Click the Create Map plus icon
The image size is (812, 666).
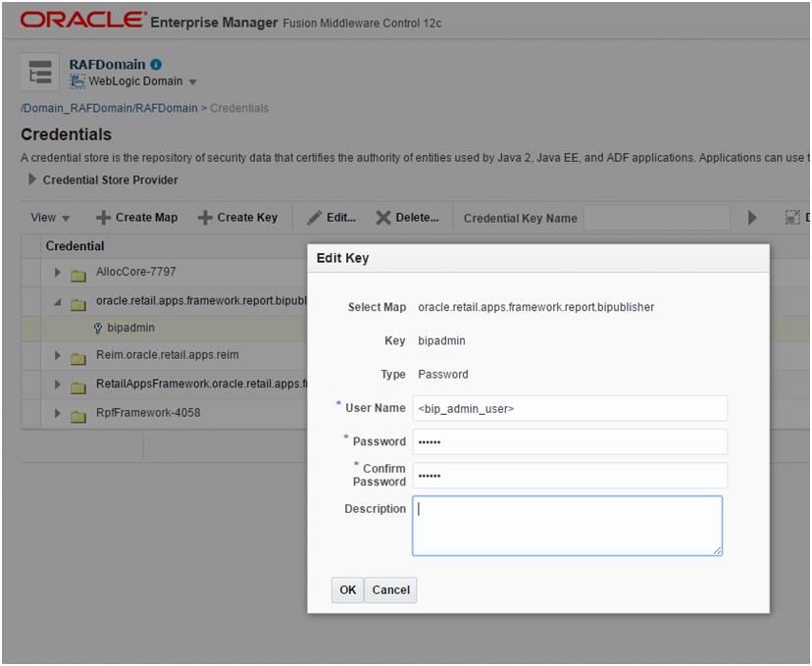[x=103, y=218]
